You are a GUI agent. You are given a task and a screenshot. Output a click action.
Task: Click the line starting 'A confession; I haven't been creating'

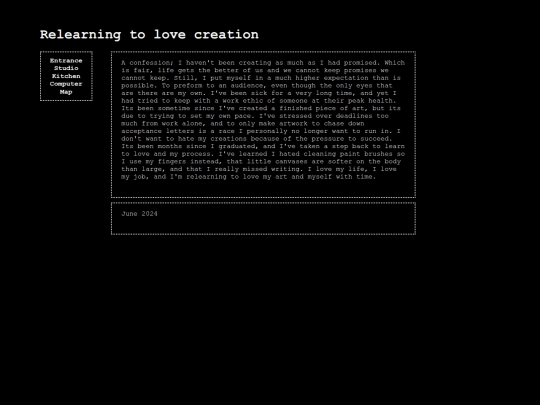pyautogui.click(x=263, y=63)
